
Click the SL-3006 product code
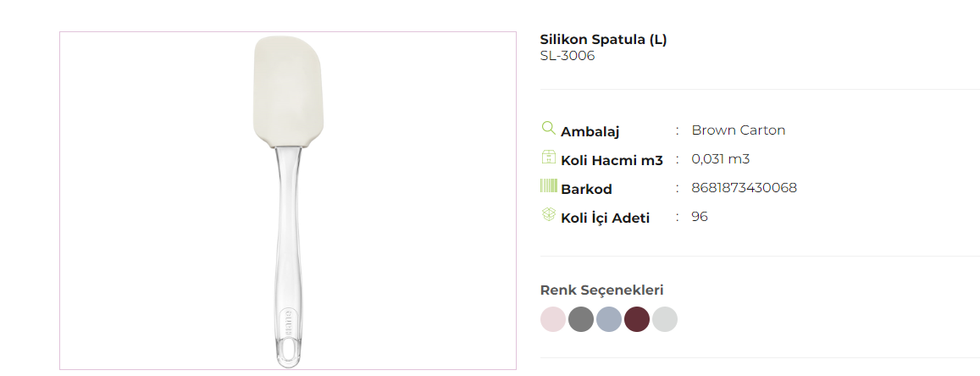568,56
